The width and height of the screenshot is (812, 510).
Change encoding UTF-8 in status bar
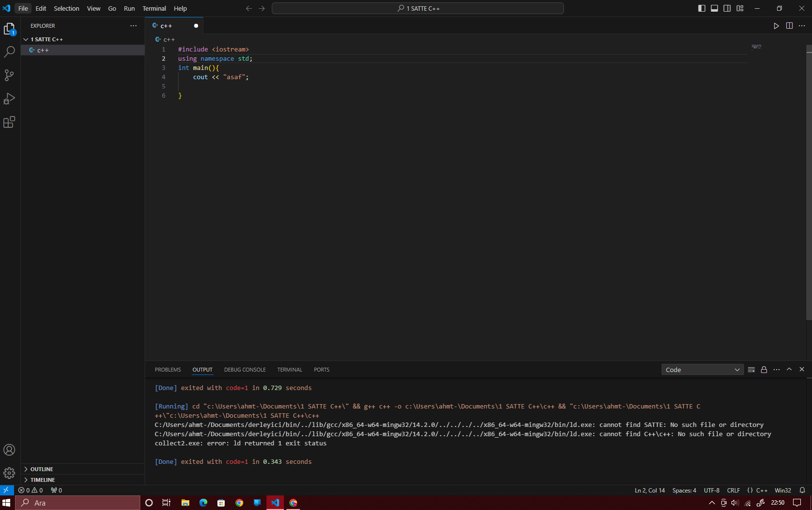[x=712, y=490]
